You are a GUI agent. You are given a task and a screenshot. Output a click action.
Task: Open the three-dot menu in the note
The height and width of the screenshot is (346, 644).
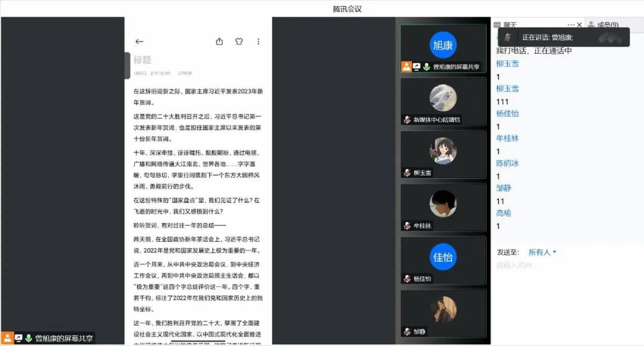258,42
